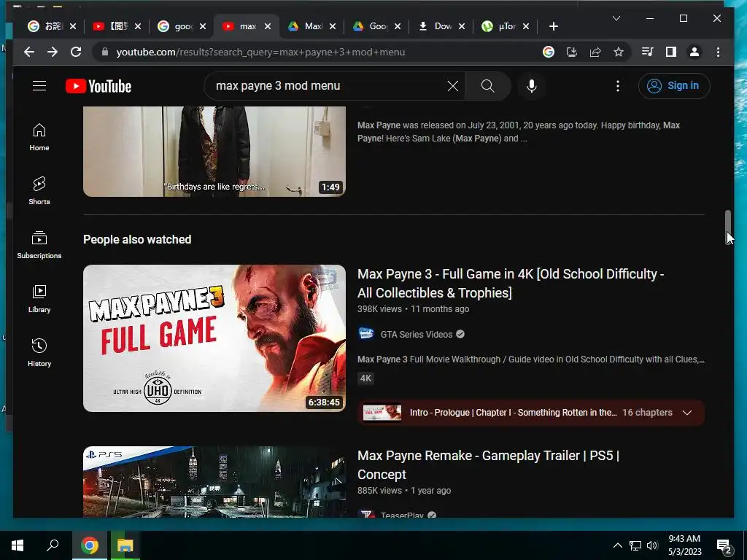This screenshot has height=560, width=747.
Task: Open the media control icon in Chrome toolbar
Action: (x=648, y=52)
